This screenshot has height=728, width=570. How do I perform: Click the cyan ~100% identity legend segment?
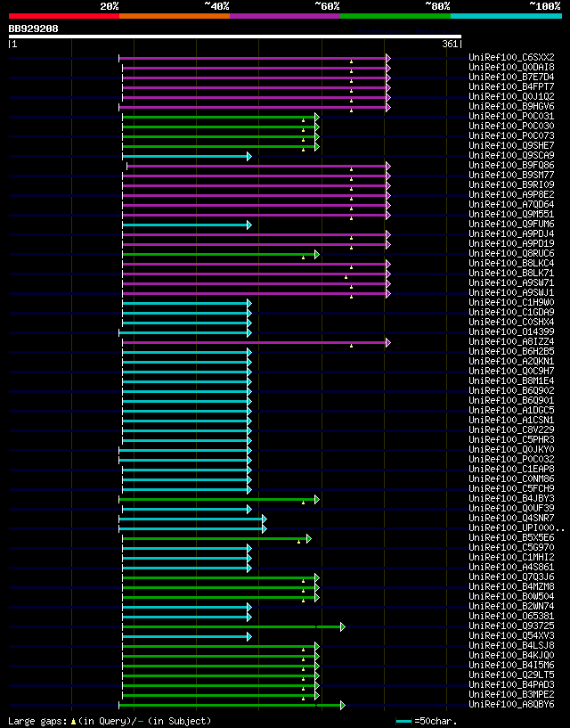(x=506, y=16)
